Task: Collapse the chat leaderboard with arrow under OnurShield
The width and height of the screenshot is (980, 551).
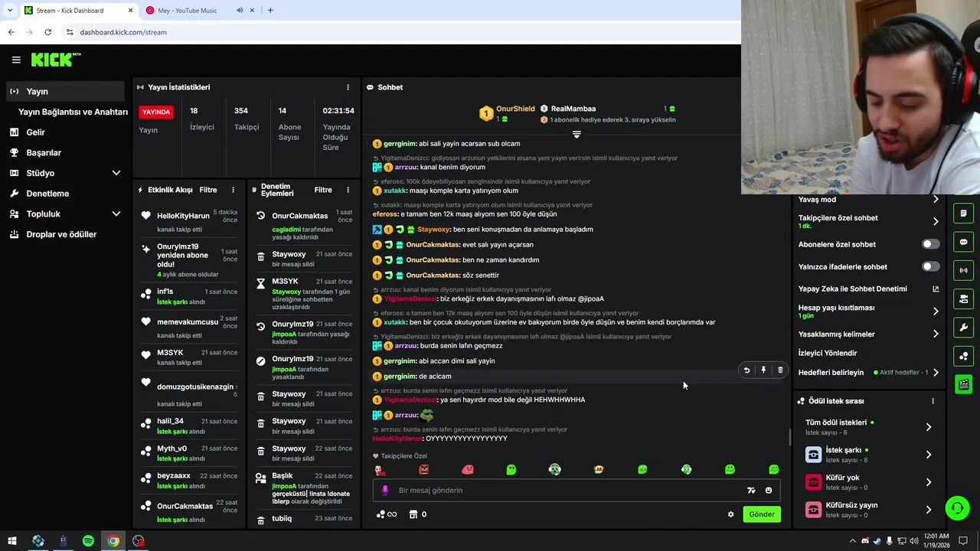Action: click(577, 134)
